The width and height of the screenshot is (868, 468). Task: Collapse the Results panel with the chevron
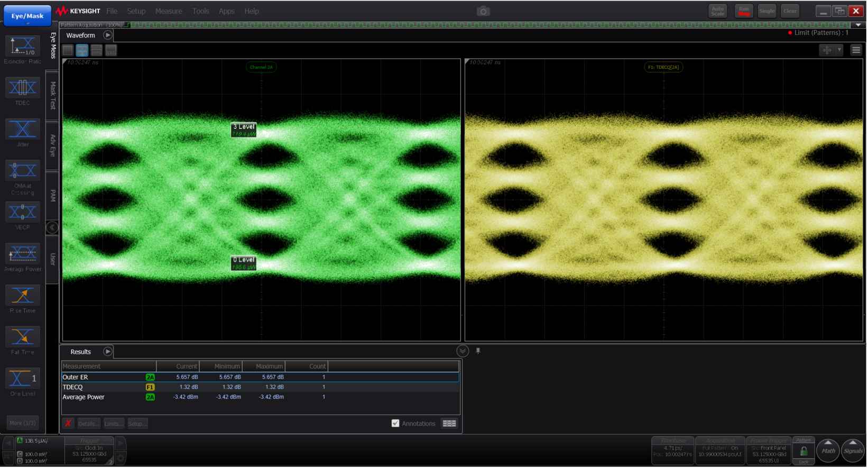pyautogui.click(x=462, y=352)
